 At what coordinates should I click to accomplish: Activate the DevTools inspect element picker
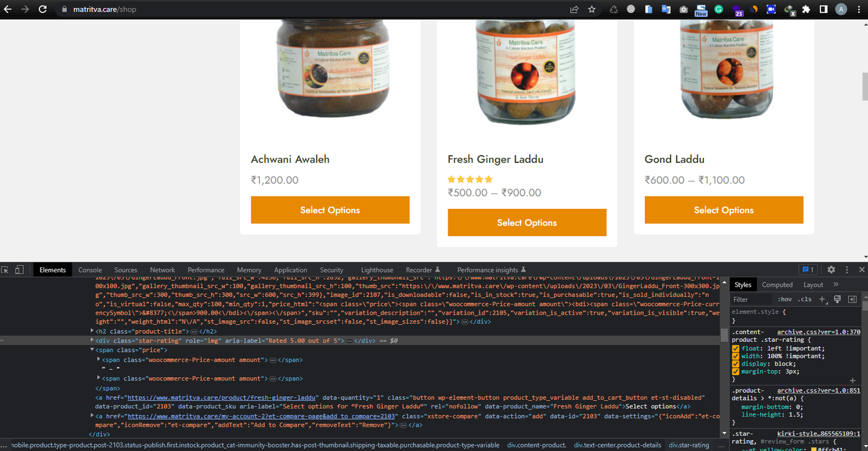(x=5, y=270)
